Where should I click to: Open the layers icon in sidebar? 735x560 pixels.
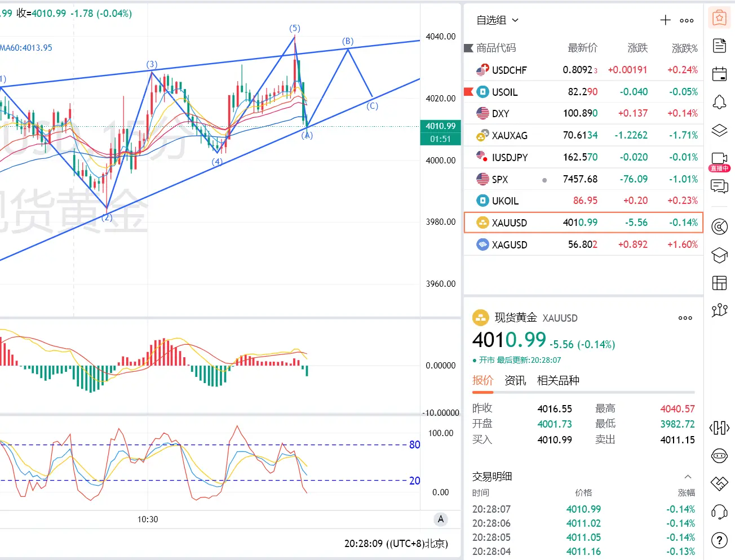pos(719,130)
